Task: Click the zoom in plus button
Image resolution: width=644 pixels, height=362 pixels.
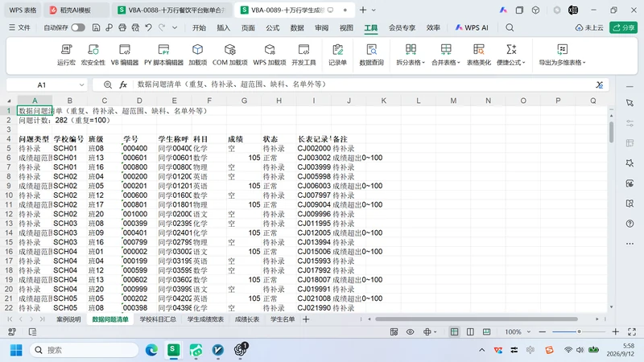Action: (615, 331)
